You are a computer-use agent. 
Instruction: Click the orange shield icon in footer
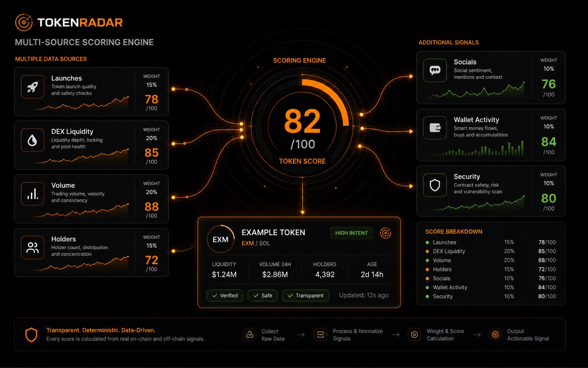tap(31, 335)
